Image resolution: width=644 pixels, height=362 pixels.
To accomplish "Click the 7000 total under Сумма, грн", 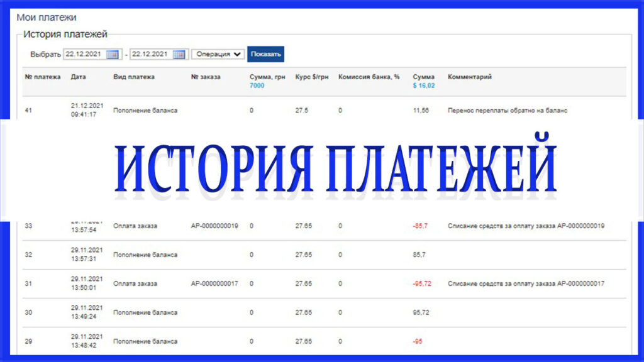I will [257, 86].
